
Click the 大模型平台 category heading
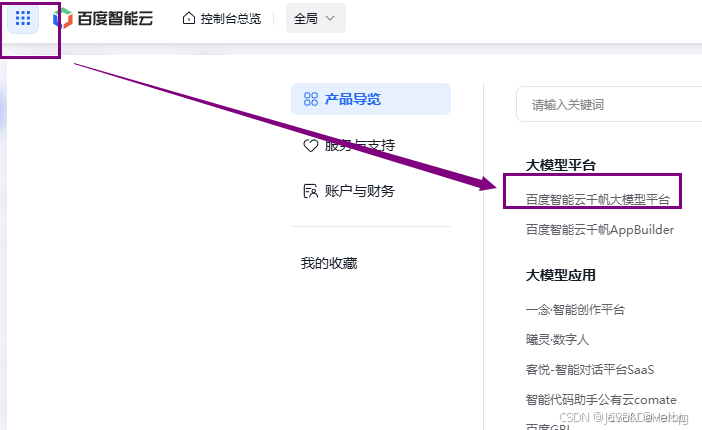(561, 165)
